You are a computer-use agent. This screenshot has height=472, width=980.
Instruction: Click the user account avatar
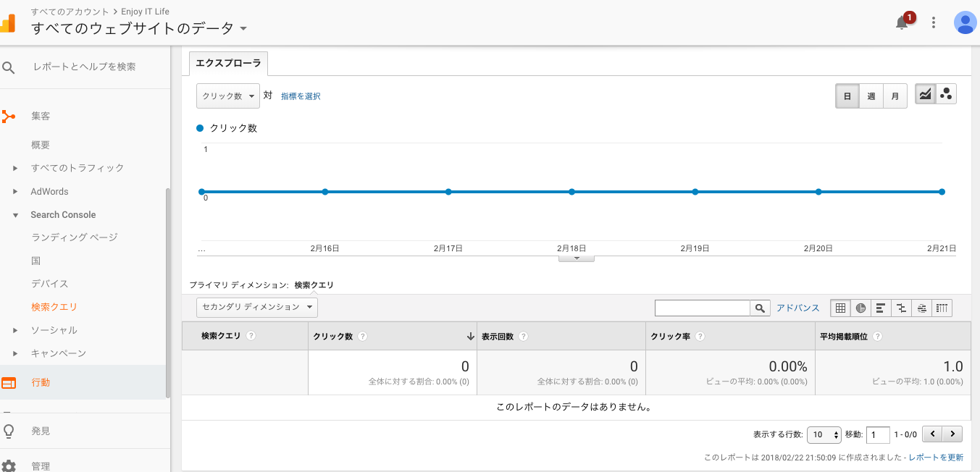965,22
